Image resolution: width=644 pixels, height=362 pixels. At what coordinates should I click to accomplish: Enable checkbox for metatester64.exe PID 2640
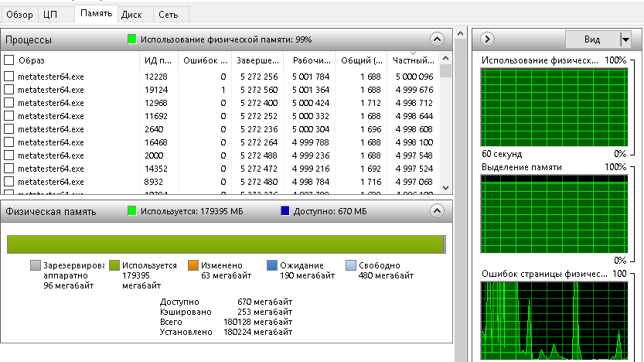coord(9,129)
